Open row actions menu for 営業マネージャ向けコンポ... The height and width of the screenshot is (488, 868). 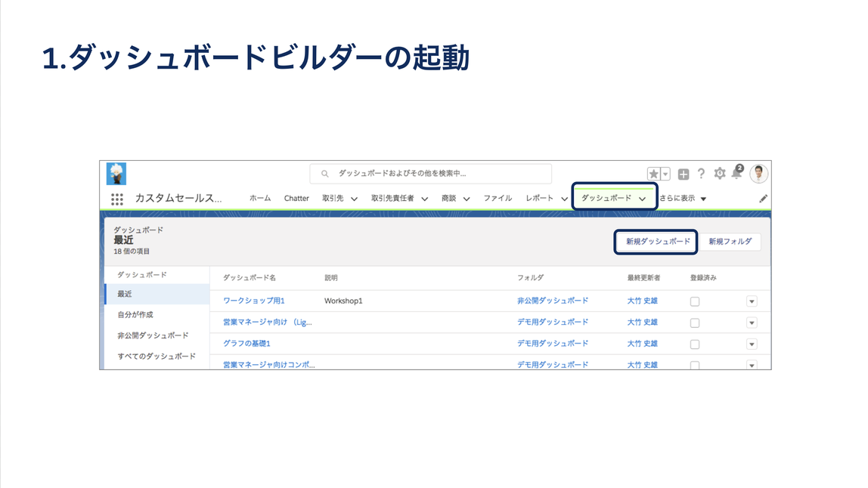click(x=752, y=365)
